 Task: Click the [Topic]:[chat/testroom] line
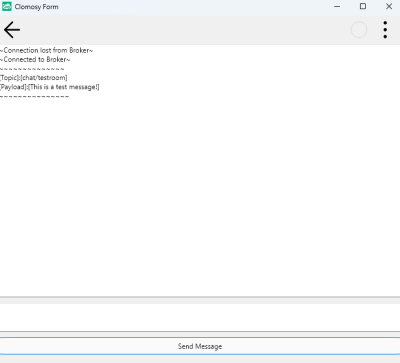click(33, 78)
